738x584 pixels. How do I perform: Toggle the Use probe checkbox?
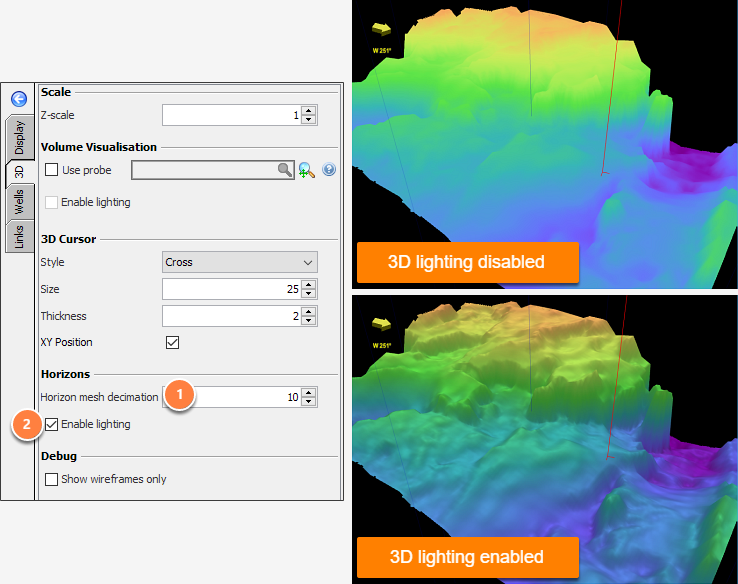[51, 169]
